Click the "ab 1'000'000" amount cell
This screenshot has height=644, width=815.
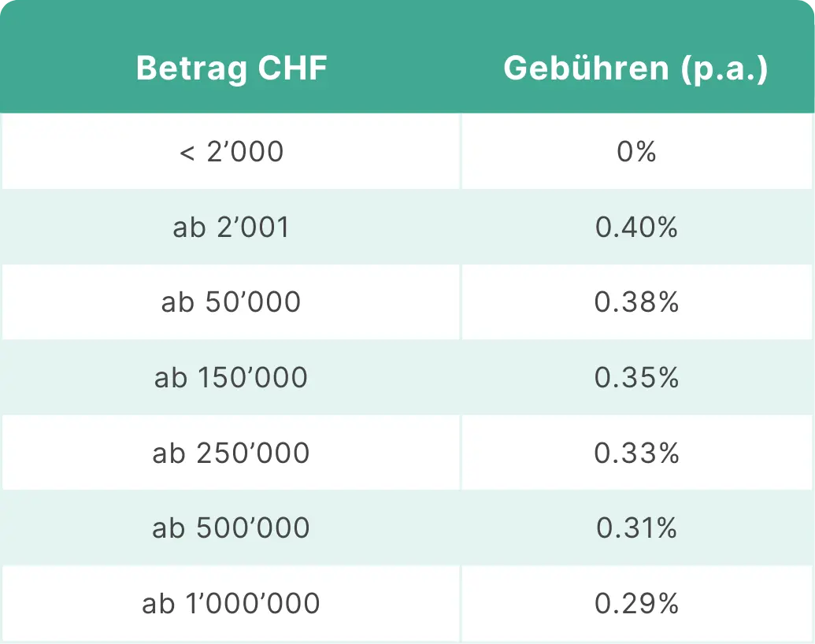pos(232,604)
